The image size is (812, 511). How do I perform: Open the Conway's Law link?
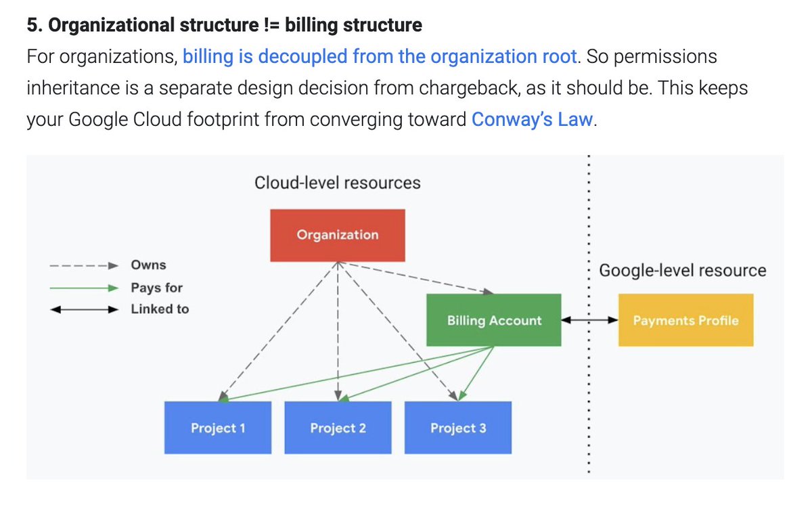coord(533,120)
